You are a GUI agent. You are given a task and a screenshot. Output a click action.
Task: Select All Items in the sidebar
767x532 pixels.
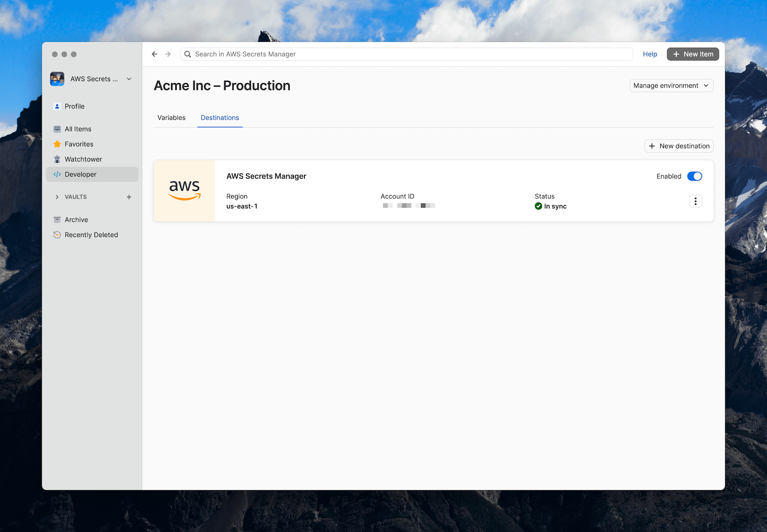tap(77, 129)
